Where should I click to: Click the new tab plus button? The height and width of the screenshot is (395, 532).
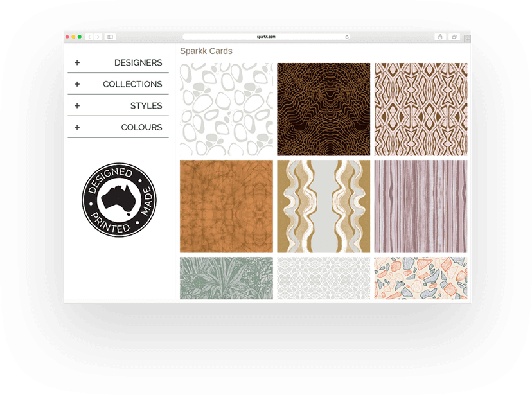(x=467, y=39)
